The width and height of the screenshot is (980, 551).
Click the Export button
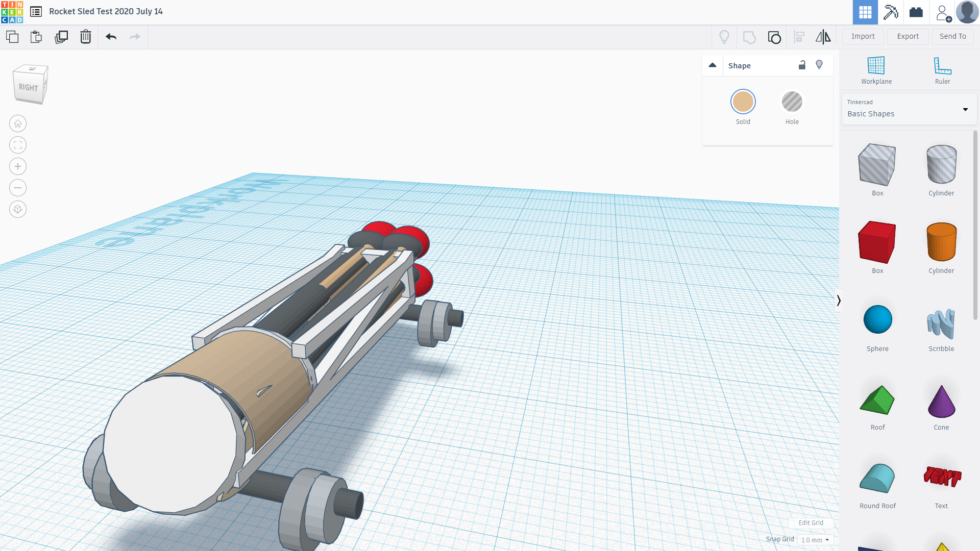[x=908, y=36]
